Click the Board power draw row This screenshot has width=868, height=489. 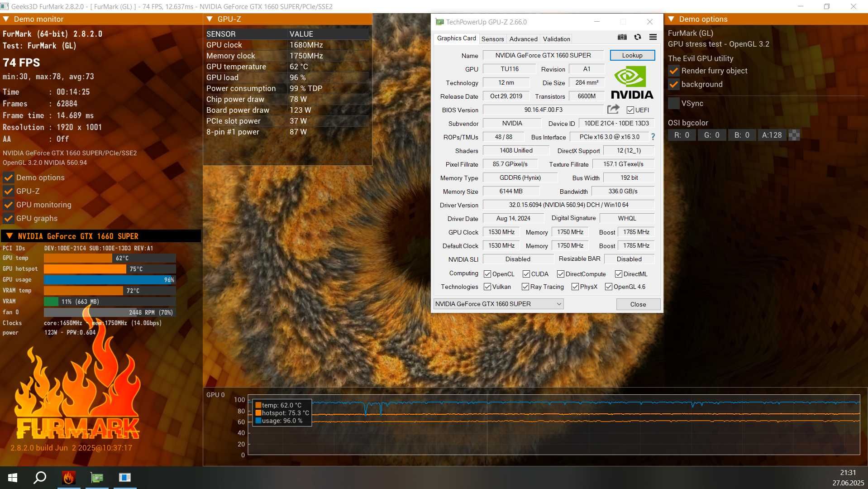(287, 110)
